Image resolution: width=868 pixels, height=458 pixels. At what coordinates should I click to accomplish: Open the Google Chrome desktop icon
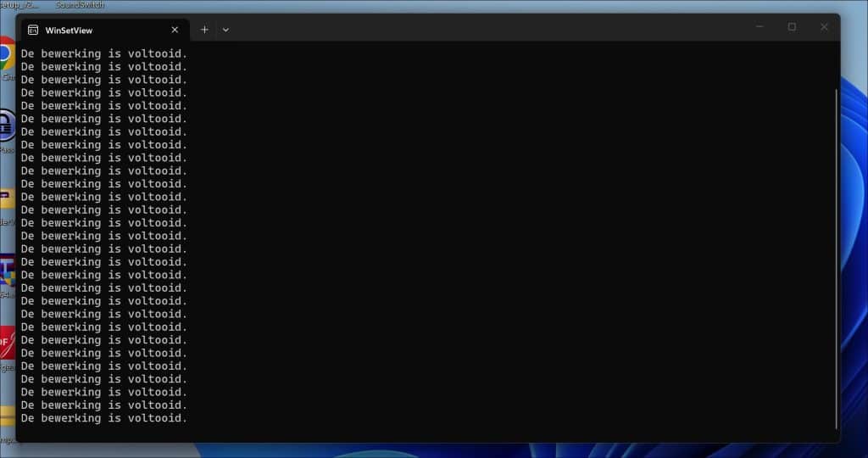point(7,53)
